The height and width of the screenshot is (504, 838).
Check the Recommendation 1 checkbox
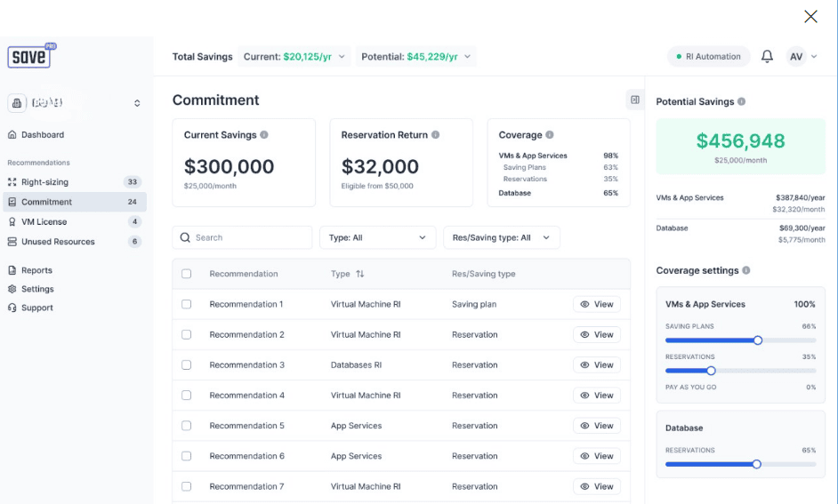[187, 304]
